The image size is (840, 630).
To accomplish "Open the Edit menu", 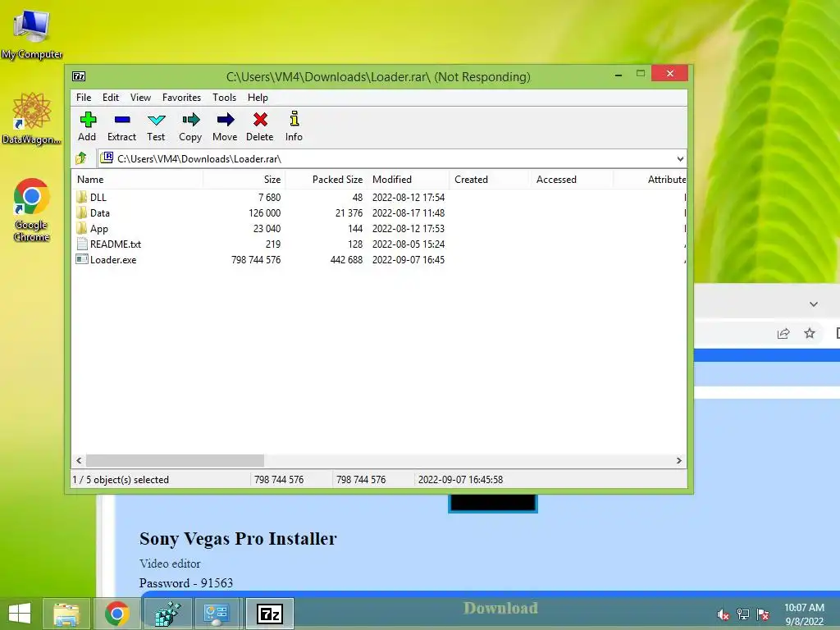I will pyautogui.click(x=111, y=98).
